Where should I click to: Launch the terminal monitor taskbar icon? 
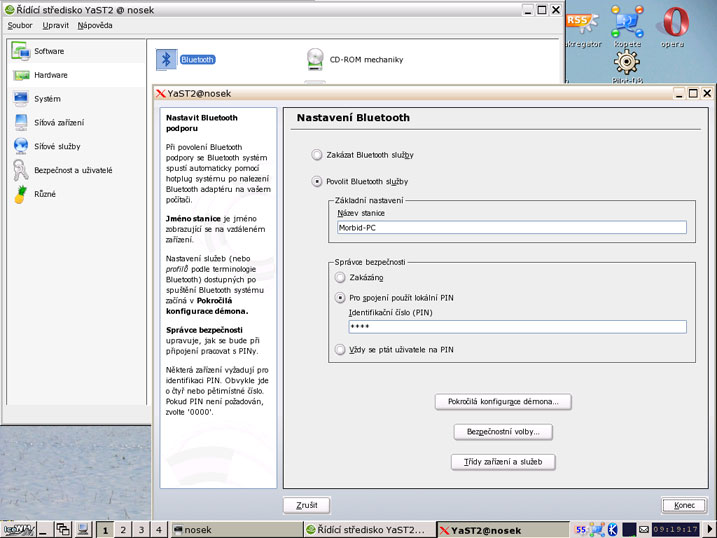point(83,530)
